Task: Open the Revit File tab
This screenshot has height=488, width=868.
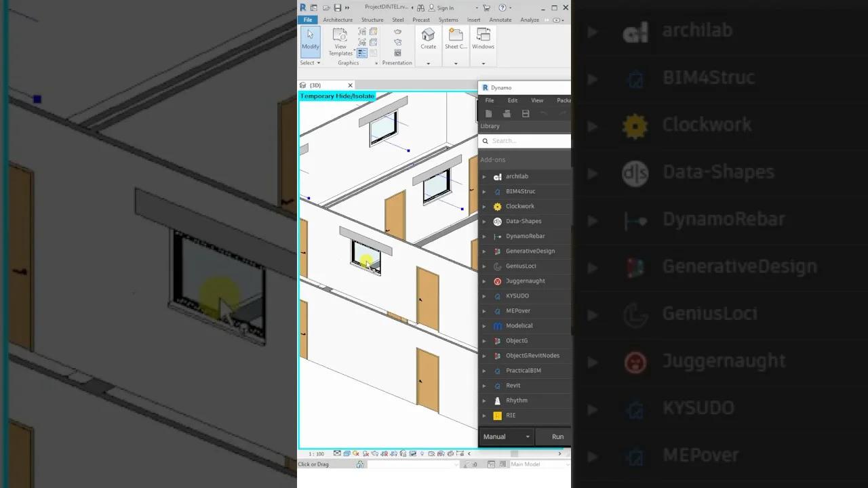Action: point(307,20)
